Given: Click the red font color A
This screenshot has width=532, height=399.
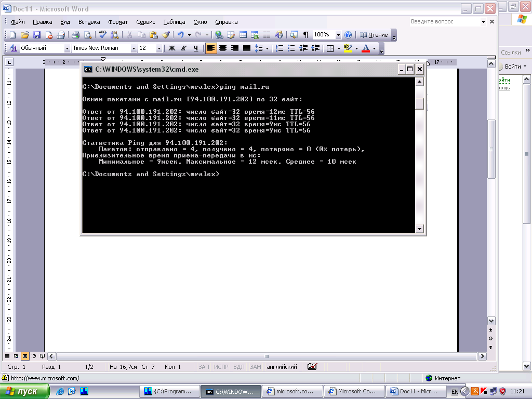Looking at the screenshot, I should pyautogui.click(x=366, y=48).
